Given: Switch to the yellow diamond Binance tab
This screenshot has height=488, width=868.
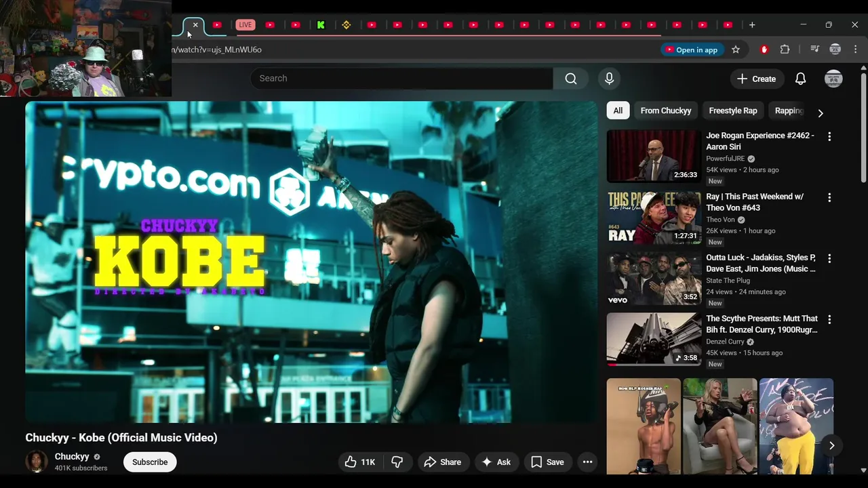Looking at the screenshot, I should [x=347, y=25].
